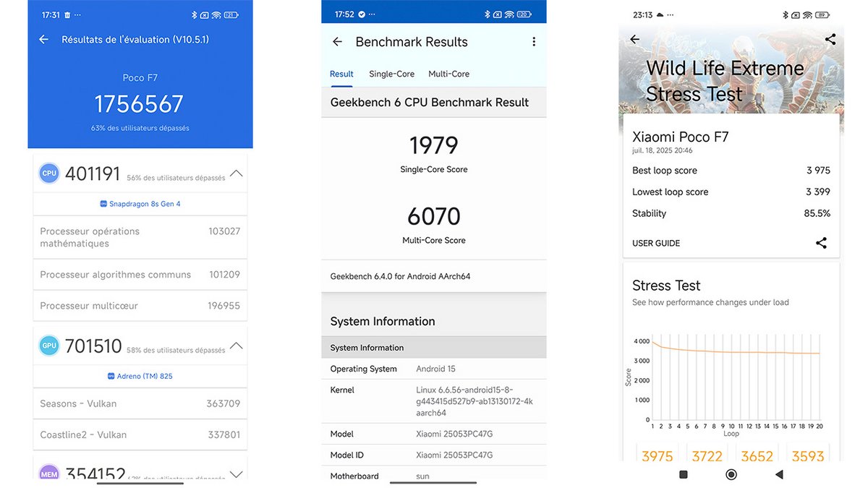Viewport: 868px width, 488px height.
Task: Go back from AnTuTu results screen
Action: [43, 40]
